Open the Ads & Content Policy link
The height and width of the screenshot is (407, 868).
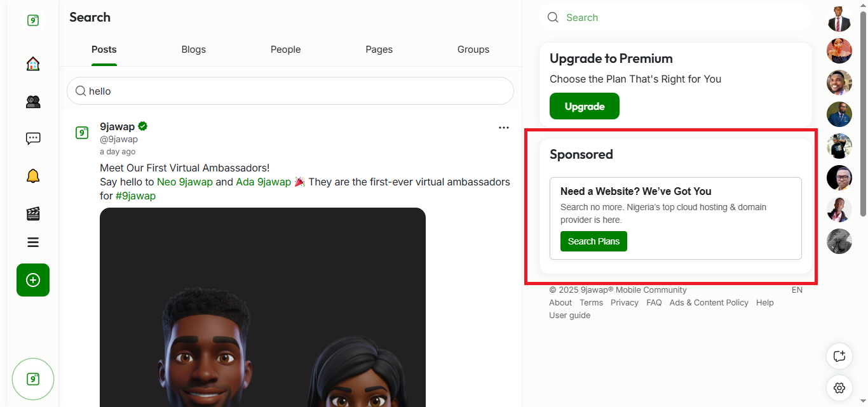coord(709,303)
